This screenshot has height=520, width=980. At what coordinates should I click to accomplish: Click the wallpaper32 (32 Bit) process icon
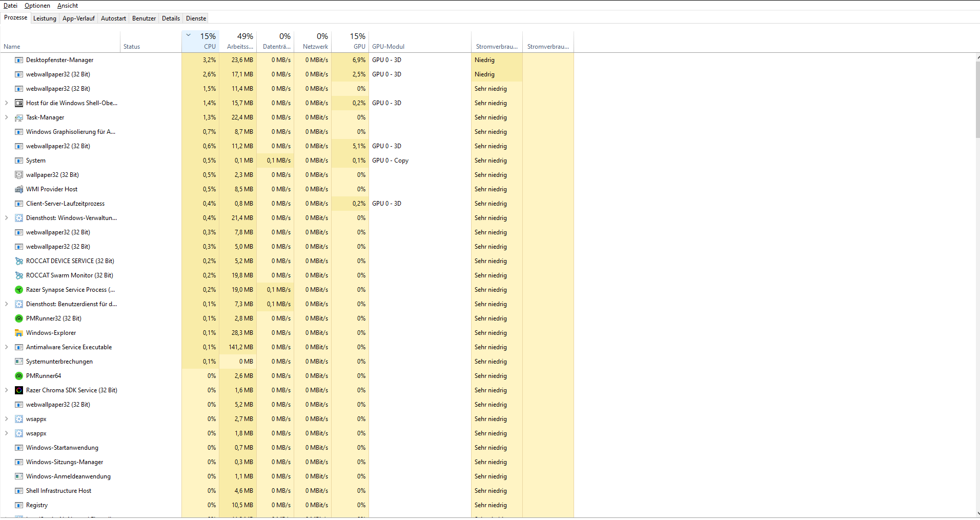(x=19, y=175)
